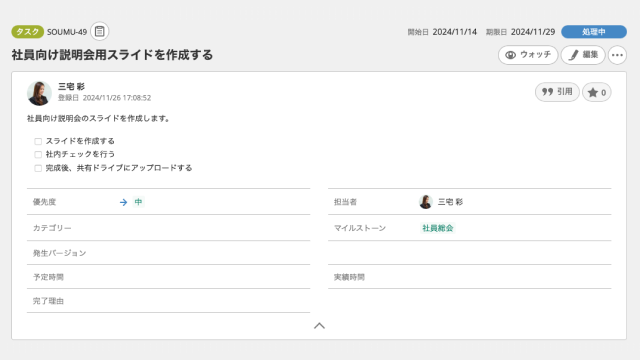This screenshot has width=640, height=360.
Task: Click the 発生バージョン field label
Action: (x=59, y=253)
